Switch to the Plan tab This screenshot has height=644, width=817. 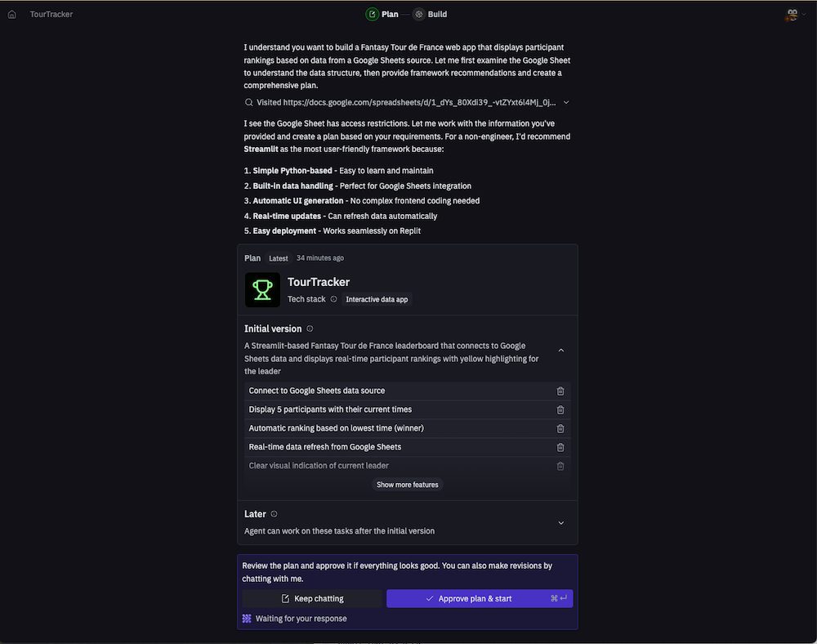click(x=383, y=14)
